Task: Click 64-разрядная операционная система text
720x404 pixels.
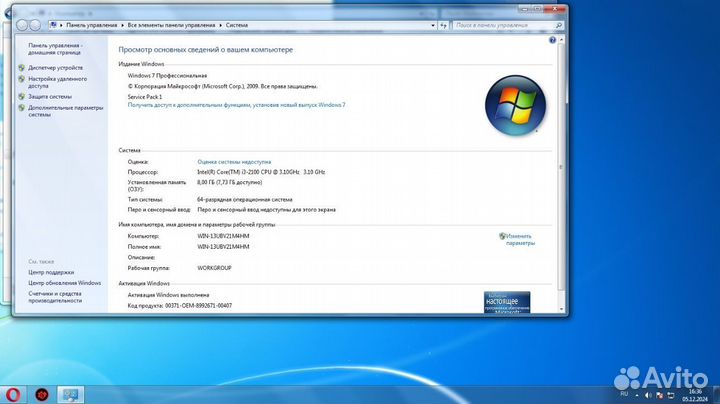Action: [245, 200]
